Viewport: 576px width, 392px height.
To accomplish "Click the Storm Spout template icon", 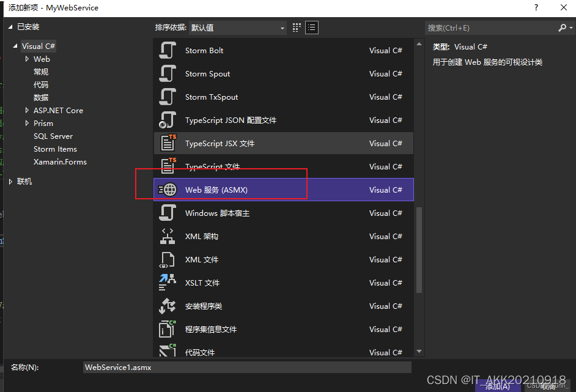I will point(168,73).
